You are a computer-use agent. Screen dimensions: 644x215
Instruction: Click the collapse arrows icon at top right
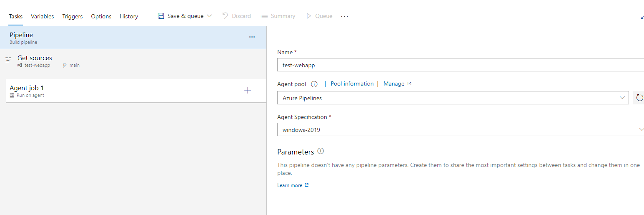pos(641,17)
